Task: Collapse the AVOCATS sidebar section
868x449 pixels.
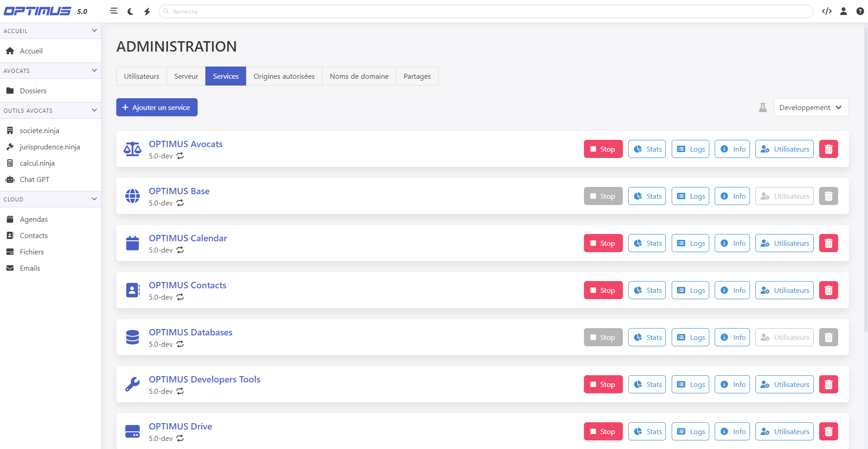Action: click(x=51, y=71)
